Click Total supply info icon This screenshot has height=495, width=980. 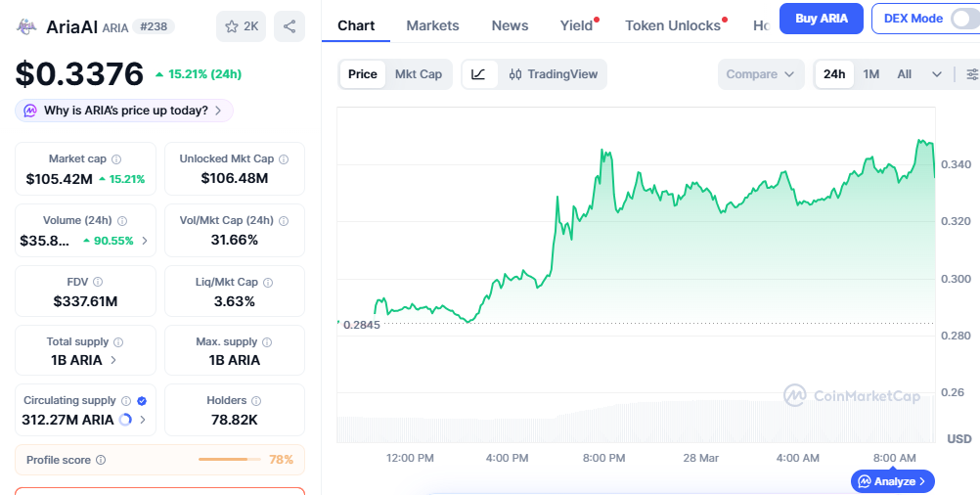[118, 341]
